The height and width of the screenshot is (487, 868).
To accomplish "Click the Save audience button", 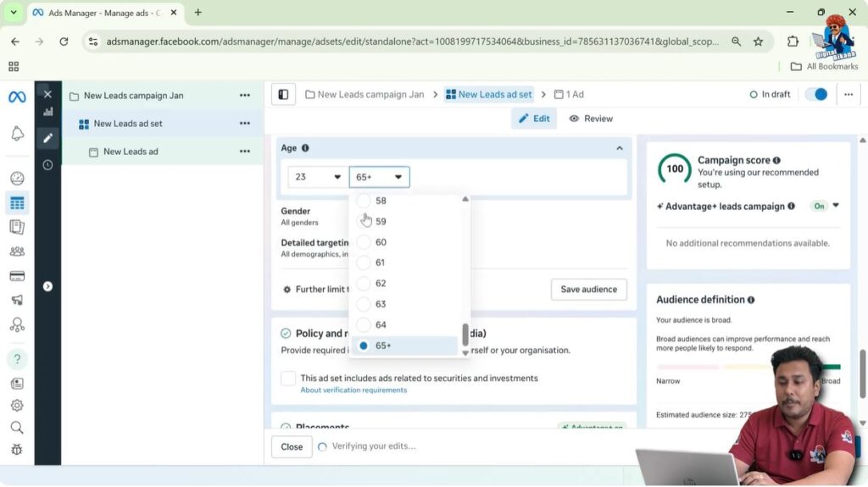I will click(588, 290).
